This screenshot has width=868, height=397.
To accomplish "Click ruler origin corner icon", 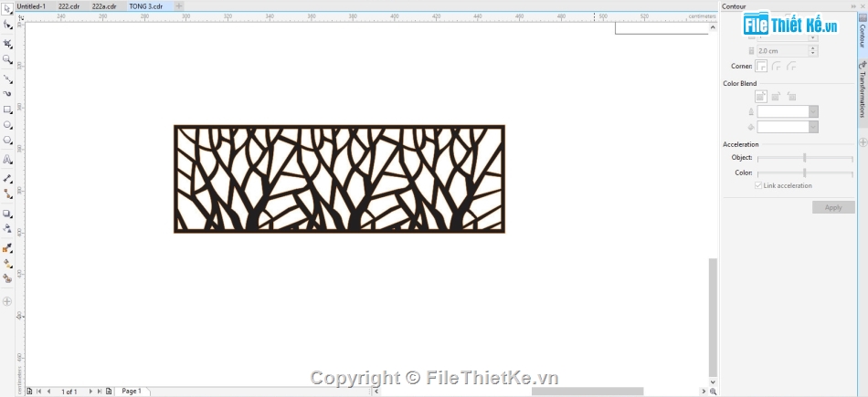I will [20, 16].
